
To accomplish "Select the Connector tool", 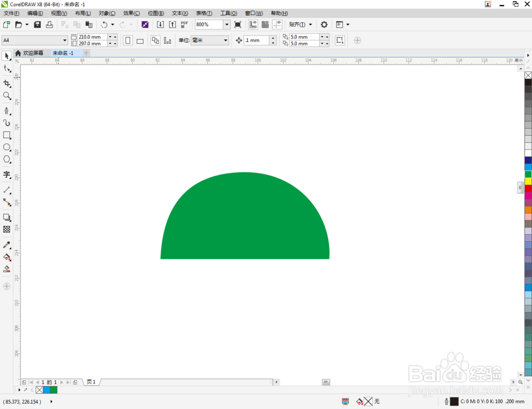I will pyautogui.click(x=7, y=202).
